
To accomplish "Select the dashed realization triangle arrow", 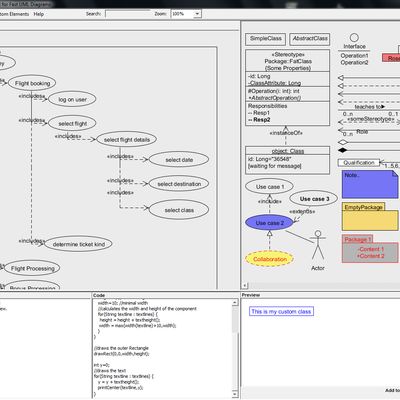I will pos(369,86).
